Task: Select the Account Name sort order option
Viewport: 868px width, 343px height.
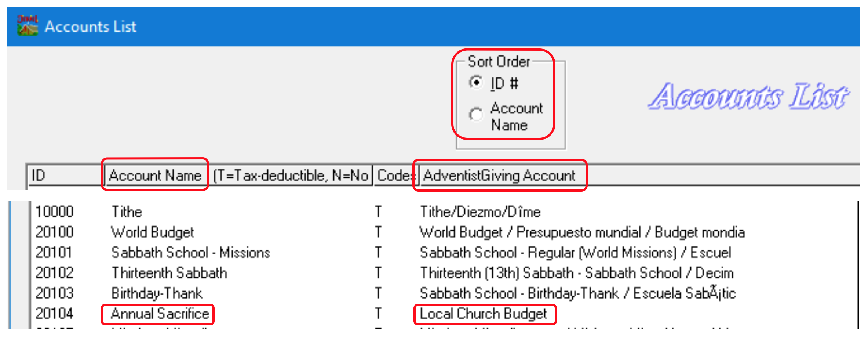Action: pyautogui.click(x=476, y=115)
